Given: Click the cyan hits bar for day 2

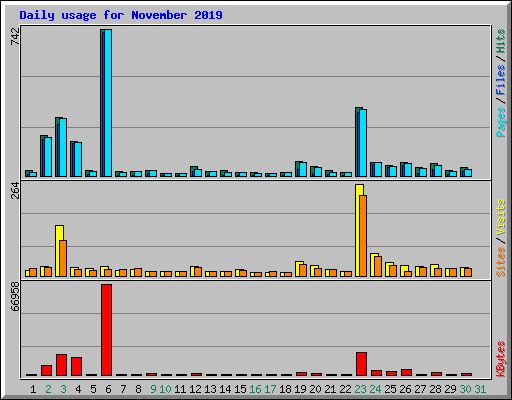Looking at the screenshot, I should pyautogui.click(x=48, y=157).
